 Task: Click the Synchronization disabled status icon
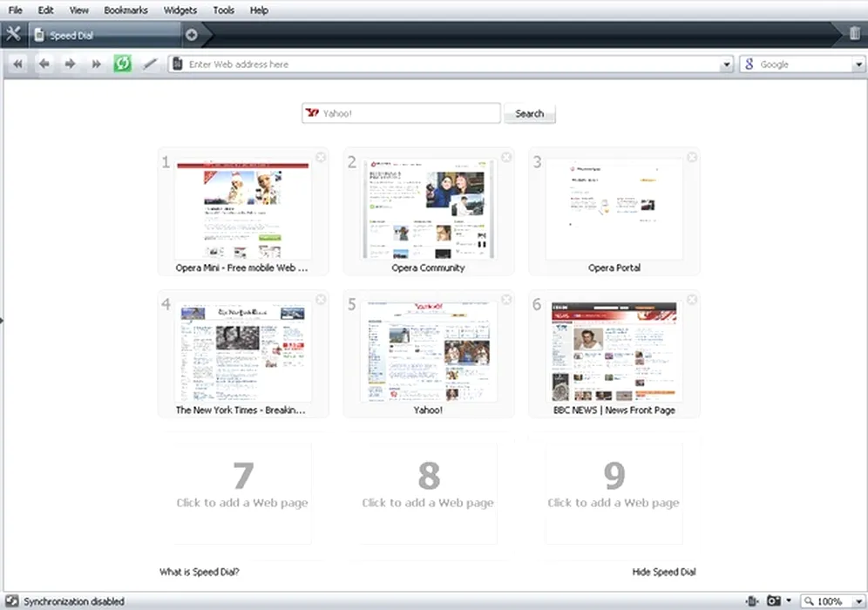11,601
